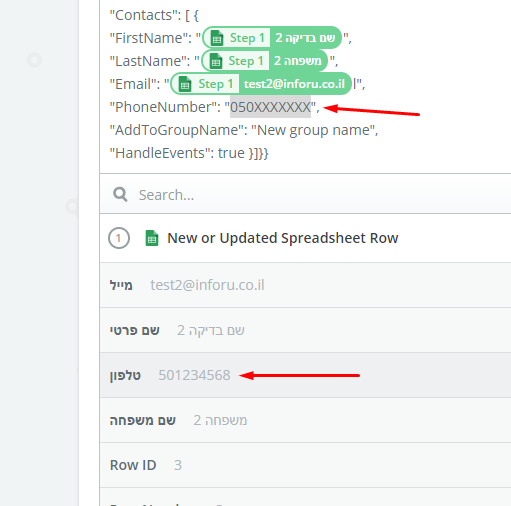The width and height of the screenshot is (511, 506).
Task: Choose the שם פרטי field option
Action: click(305, 330)
